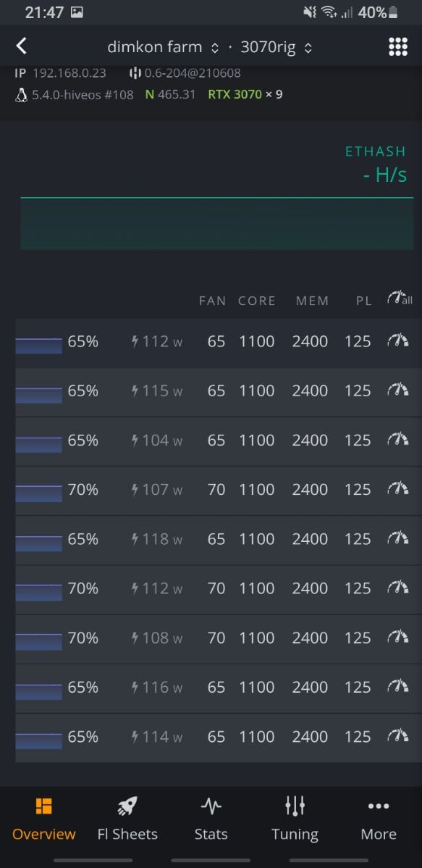422x868 pixels.
Task: Open overclock-all speedometer icon in header
Action: [400, 299]
